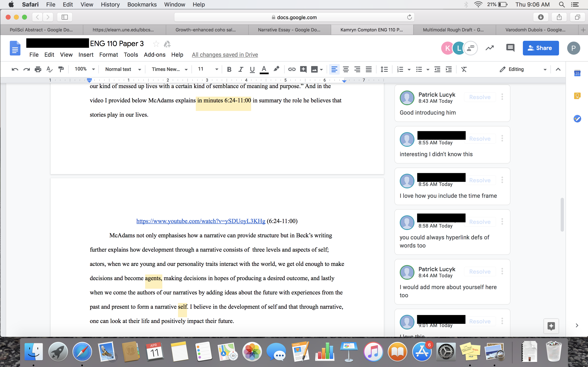The width and height of the screenshot is (588, 367).
Task: Switch to Narrative Essay browser tab
Action: [289, 30]
